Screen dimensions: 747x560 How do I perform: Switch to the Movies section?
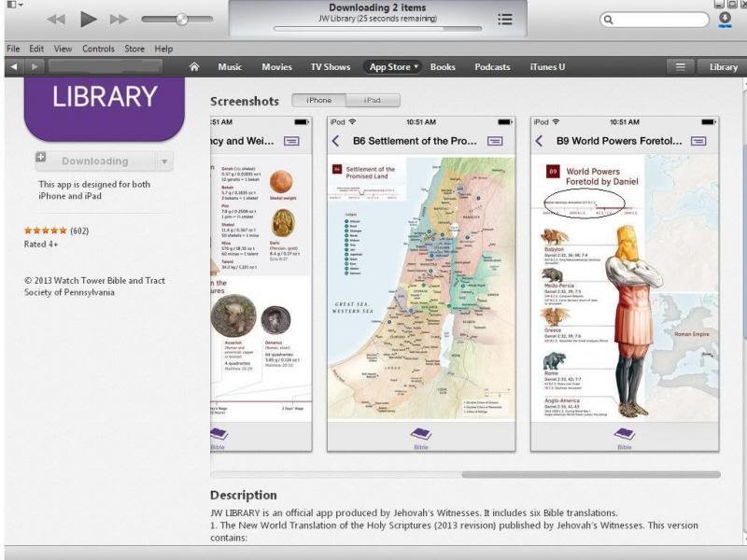click(x=276, y=66)
